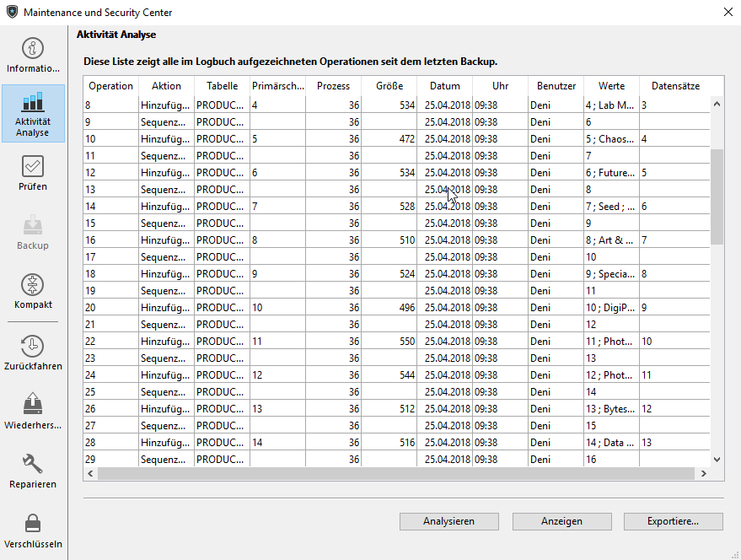Sort by the Größe column header
This screenshot has height=560, width=741.
389,86
